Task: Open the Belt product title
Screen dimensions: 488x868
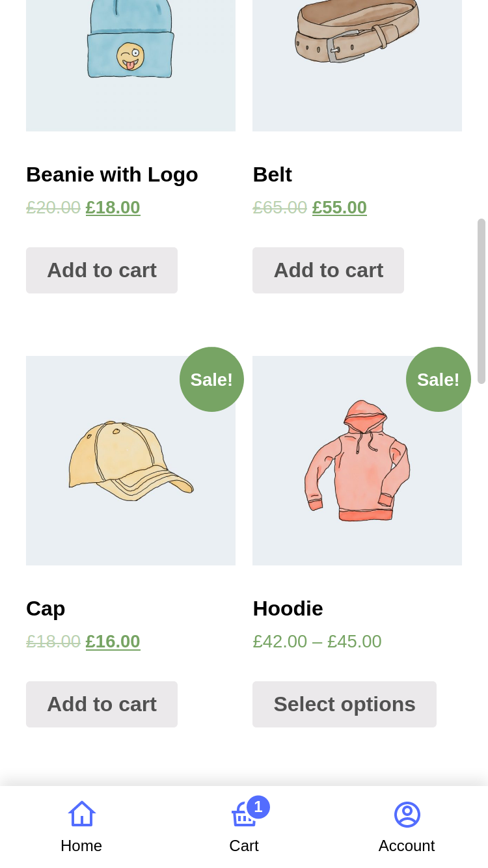Action: (272, 174)
